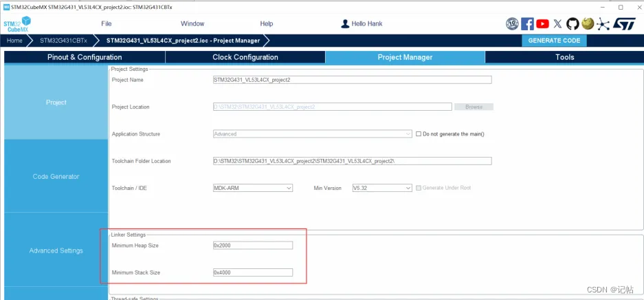
Task: Open the Facebook icon link
Action: pos(528,24)
